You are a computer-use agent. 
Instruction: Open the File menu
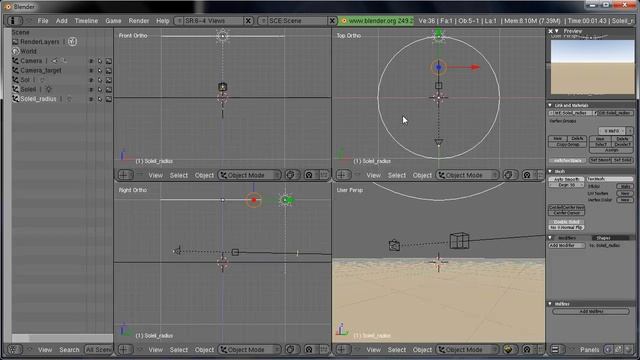pyautogui.click(x=43, y=20)
